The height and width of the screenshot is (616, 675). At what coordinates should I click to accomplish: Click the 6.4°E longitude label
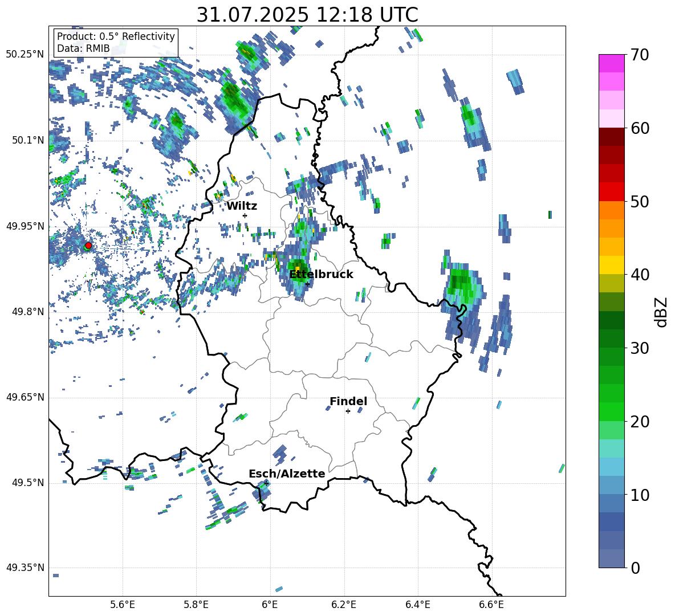pos(417,605)
